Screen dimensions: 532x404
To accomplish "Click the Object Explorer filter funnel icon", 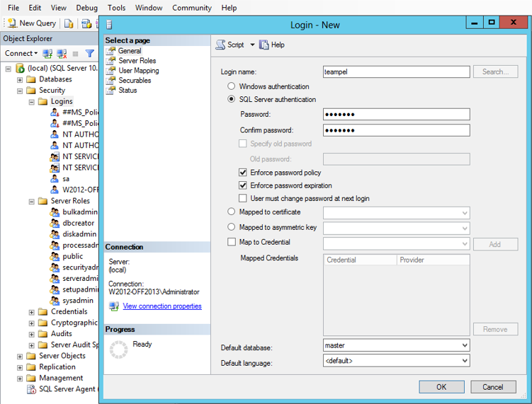I will point(90,53).
